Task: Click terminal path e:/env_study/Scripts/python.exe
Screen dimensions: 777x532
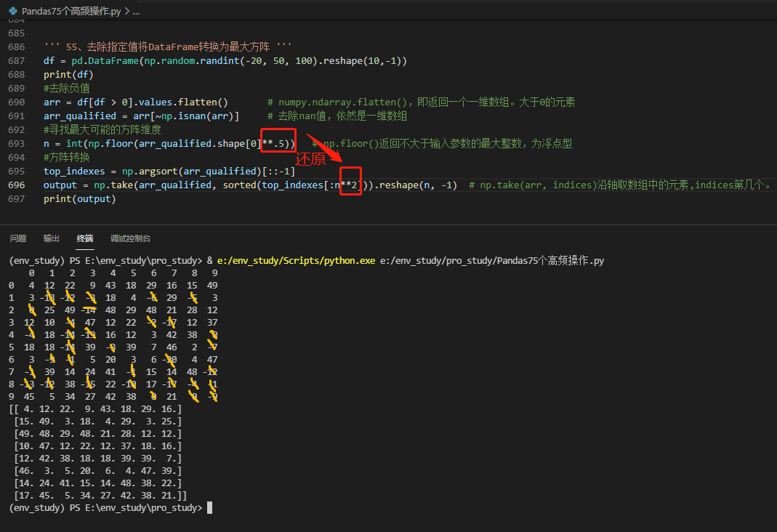Action: pos(296,261)
